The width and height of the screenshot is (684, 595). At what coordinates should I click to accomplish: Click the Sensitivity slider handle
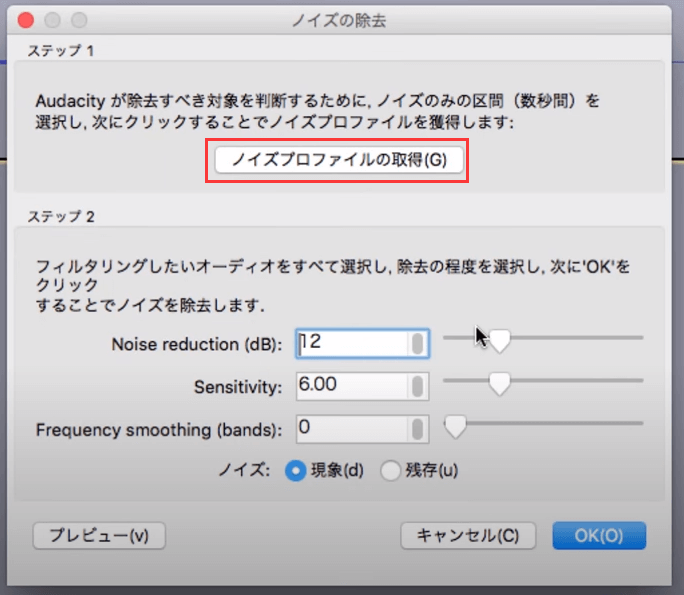499,383
